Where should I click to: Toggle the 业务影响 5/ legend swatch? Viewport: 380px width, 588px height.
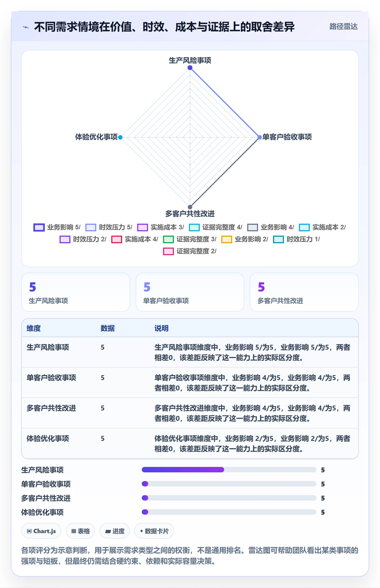pos(39,227)
